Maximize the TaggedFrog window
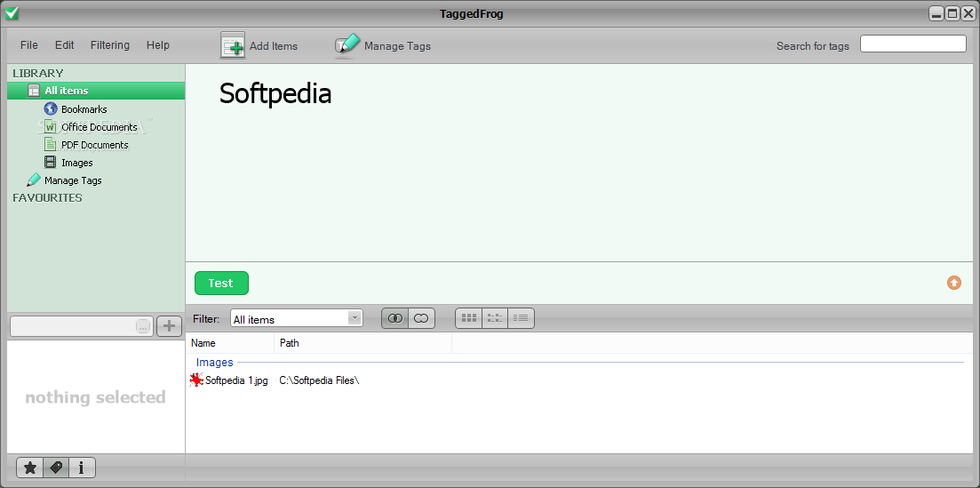The height and width of the screenshot is (488, 980). tap(952, 13)
